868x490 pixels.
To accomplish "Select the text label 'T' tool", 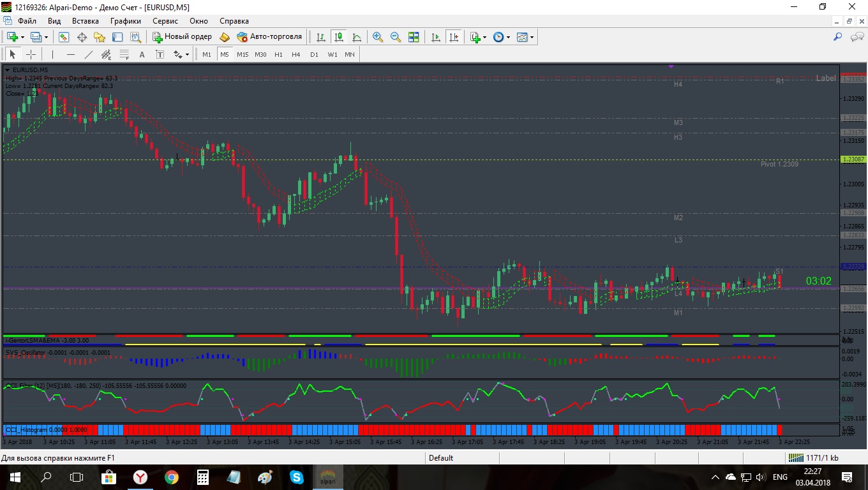I will [160, 54].
